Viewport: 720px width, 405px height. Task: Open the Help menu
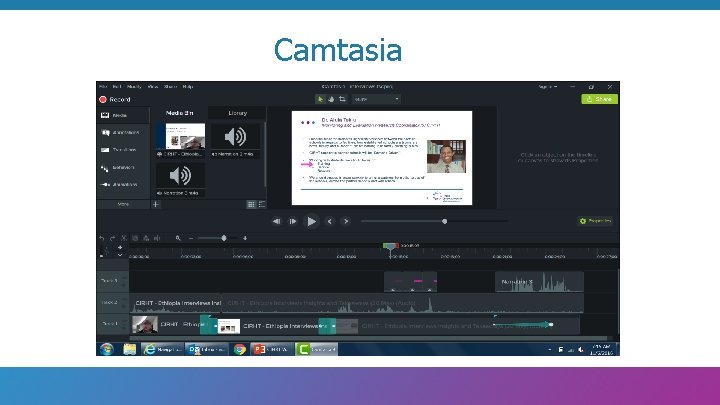pos(187,86)
